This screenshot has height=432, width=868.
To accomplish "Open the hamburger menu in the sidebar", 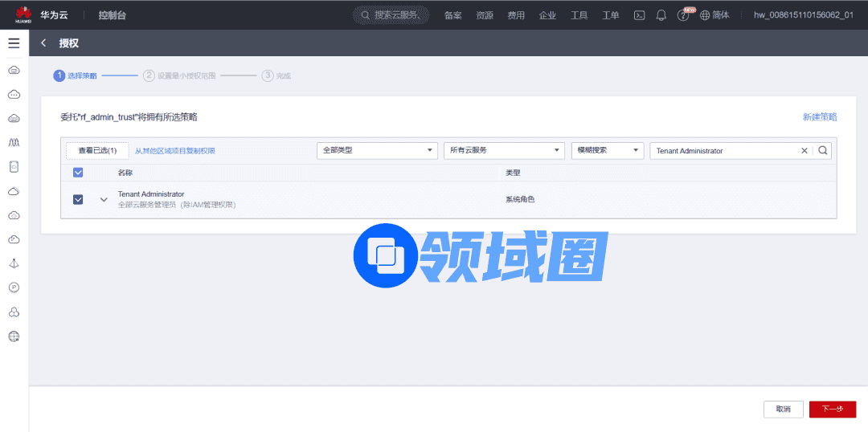I will 14,43.
